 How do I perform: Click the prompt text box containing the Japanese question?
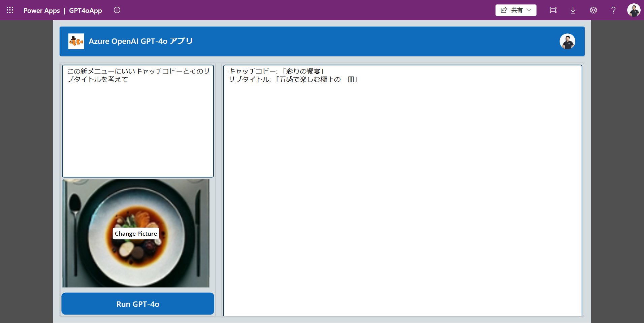point(137,121)
